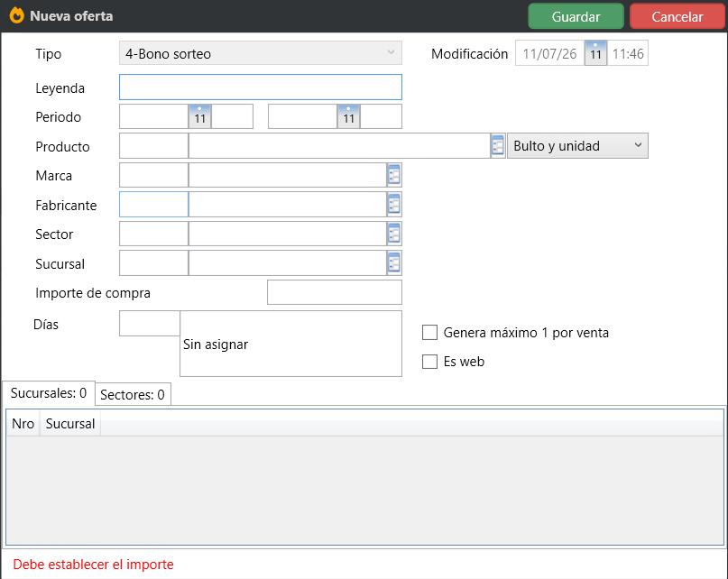Image resolution: width=728 pixels, height=579 pixels.
Task: Click the Sector description field
Action: pos(288,234)
